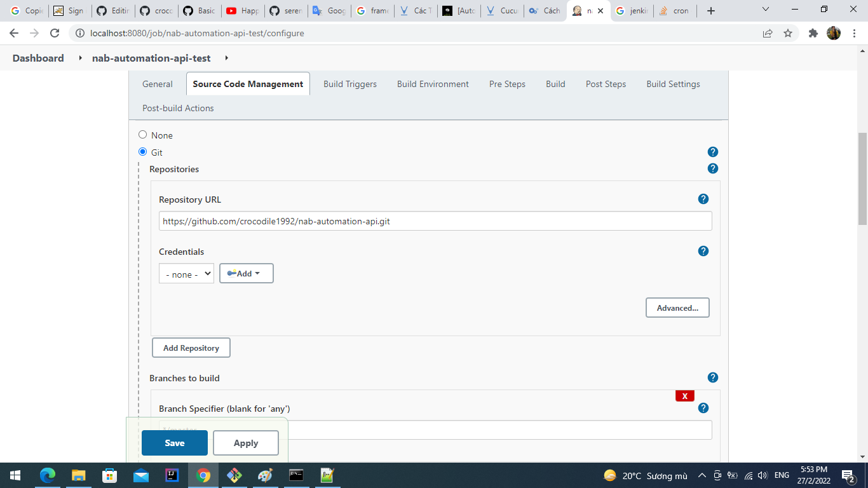Open the tab search dropdown
The image size is (868, 488).
(x=765, y=10)
